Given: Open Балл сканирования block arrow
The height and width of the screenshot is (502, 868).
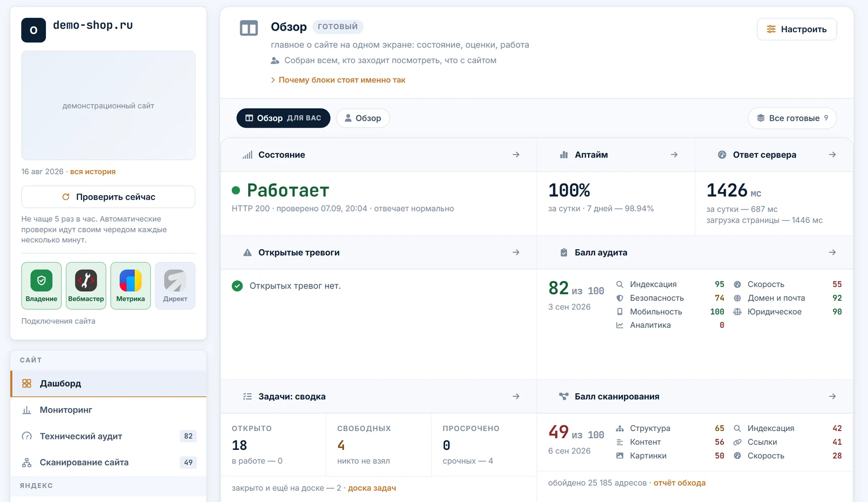Looking at the screenshot, I should coord(832,396).
